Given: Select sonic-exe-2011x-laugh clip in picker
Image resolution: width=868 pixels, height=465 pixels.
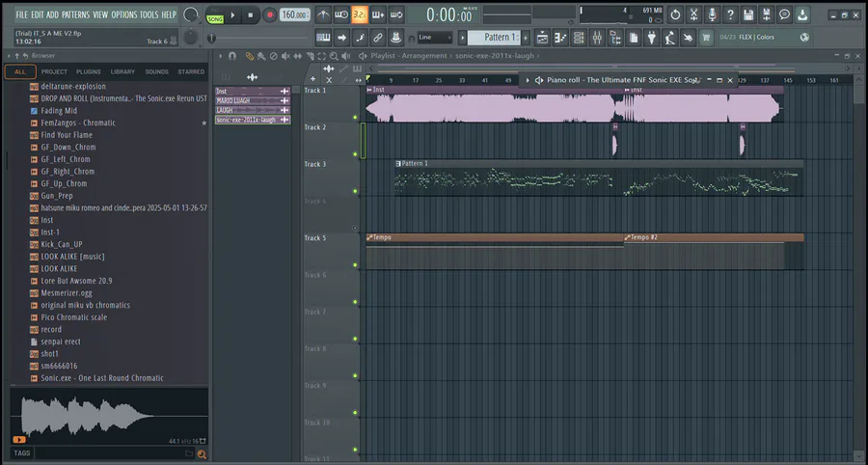Looking at the screenshot, I should 253,120.
